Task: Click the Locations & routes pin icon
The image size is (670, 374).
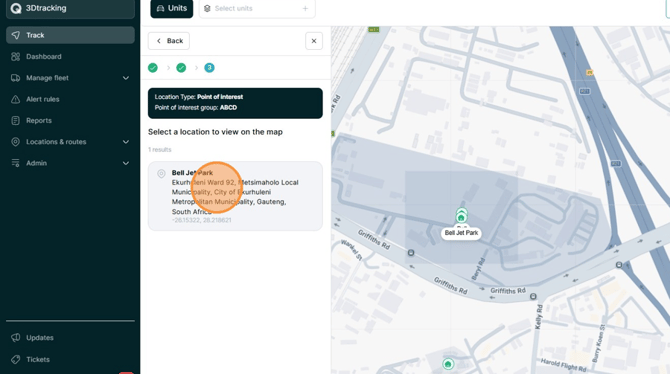Action: tap(15, 142)
